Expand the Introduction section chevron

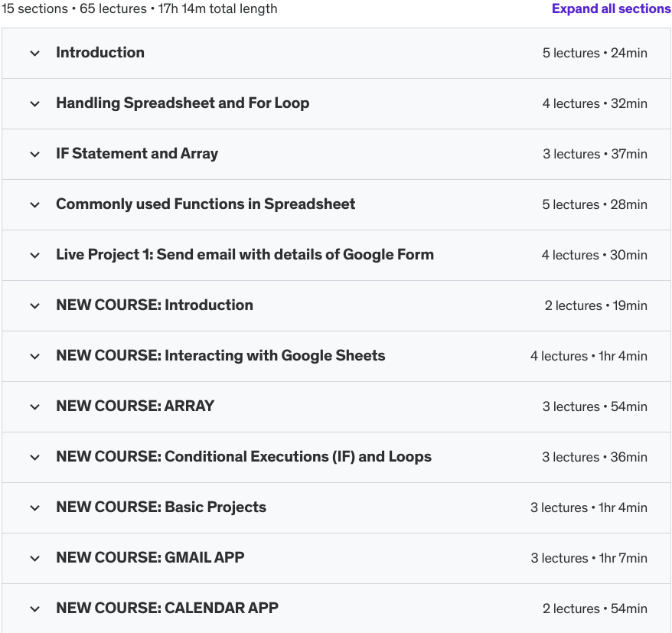(34, 54)
